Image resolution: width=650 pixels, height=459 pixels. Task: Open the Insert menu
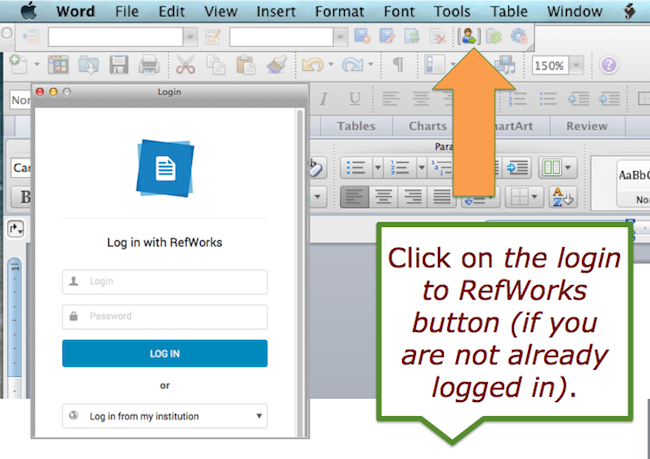pos(276,12)
